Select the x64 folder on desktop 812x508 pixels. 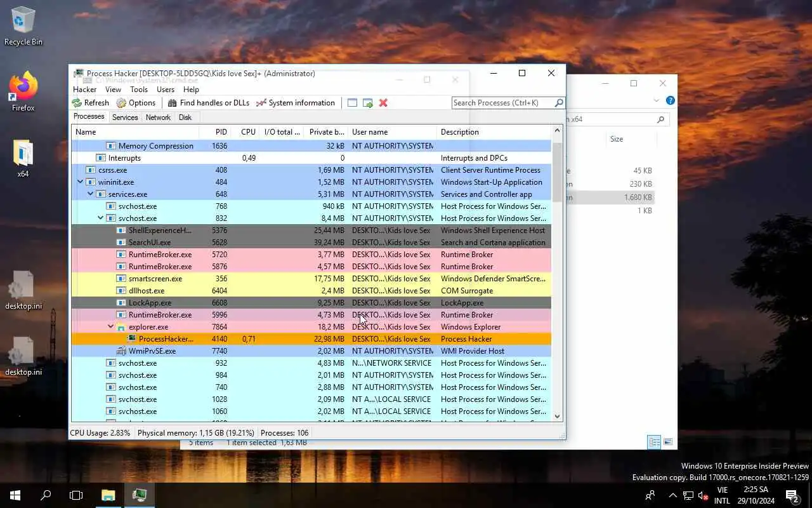(x=23, y=159)
